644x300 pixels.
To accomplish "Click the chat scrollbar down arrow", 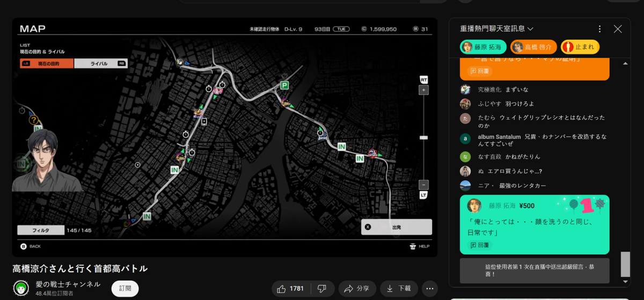I will [x=625, y=281].
